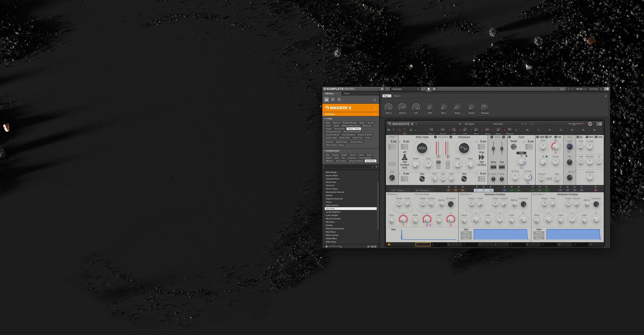Click the Massive X save disk icon
This screenshot has width=644, height=335.
(532, 124)
